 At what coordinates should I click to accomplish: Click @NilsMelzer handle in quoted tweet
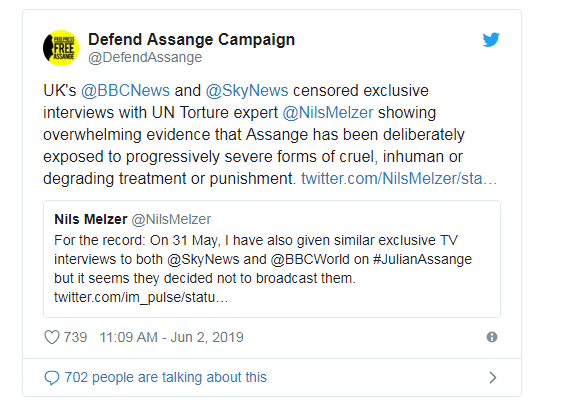171,219
